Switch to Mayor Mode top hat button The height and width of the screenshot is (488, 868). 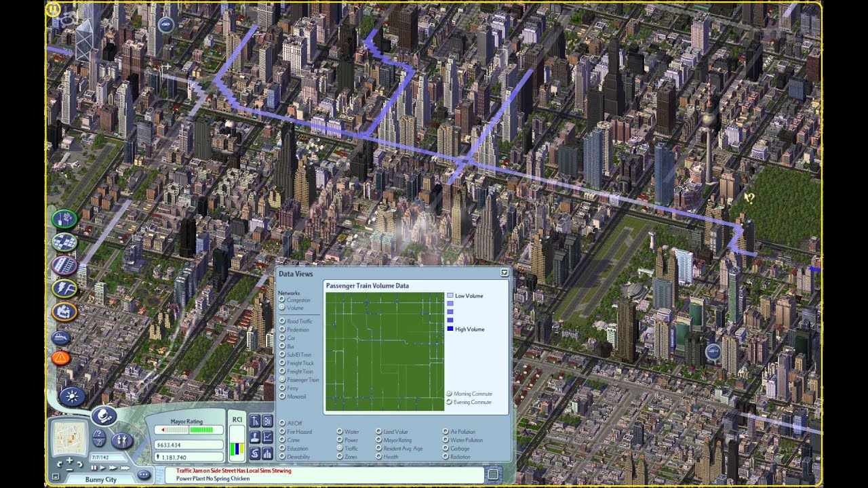(104, 416)
